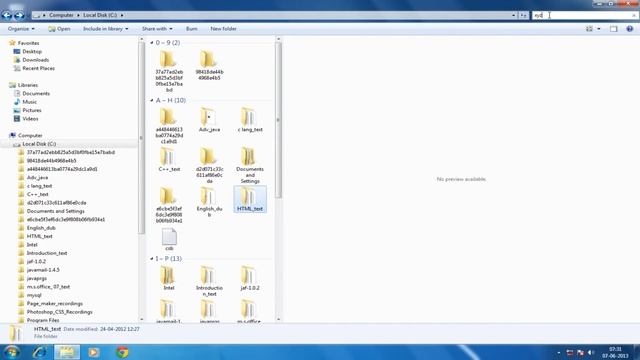Open the Organize menu
This screenshot has width=640, height=360.
click(x=21, y=29)
